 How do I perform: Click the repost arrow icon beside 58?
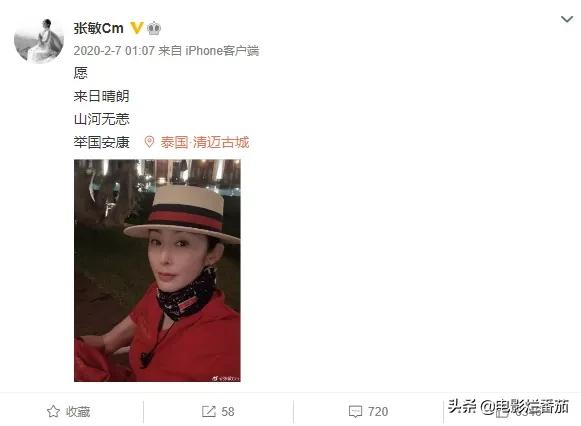[x=209, y=412]
